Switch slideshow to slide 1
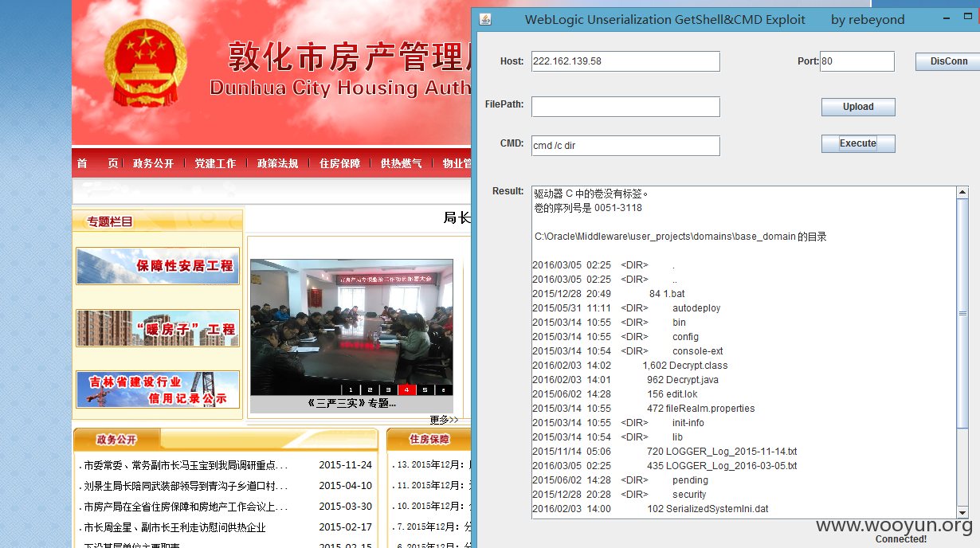980x548 pixels. pyautogui.click(x=351, y=389)
